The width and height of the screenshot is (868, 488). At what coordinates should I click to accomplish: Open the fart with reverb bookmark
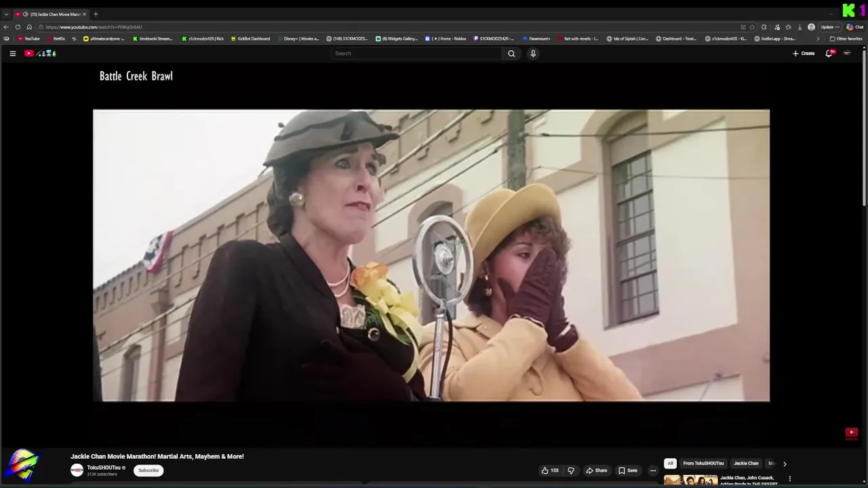coord(577,39)
